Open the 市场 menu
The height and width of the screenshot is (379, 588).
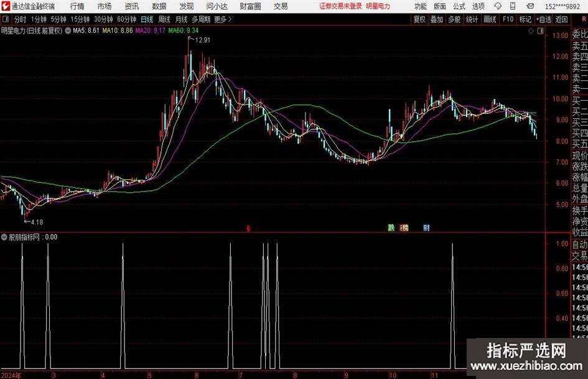(105, 6)
